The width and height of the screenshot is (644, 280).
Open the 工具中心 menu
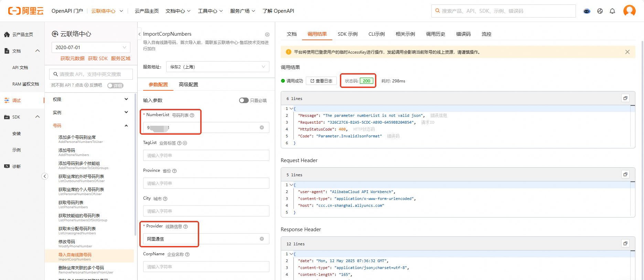point(210,11)
